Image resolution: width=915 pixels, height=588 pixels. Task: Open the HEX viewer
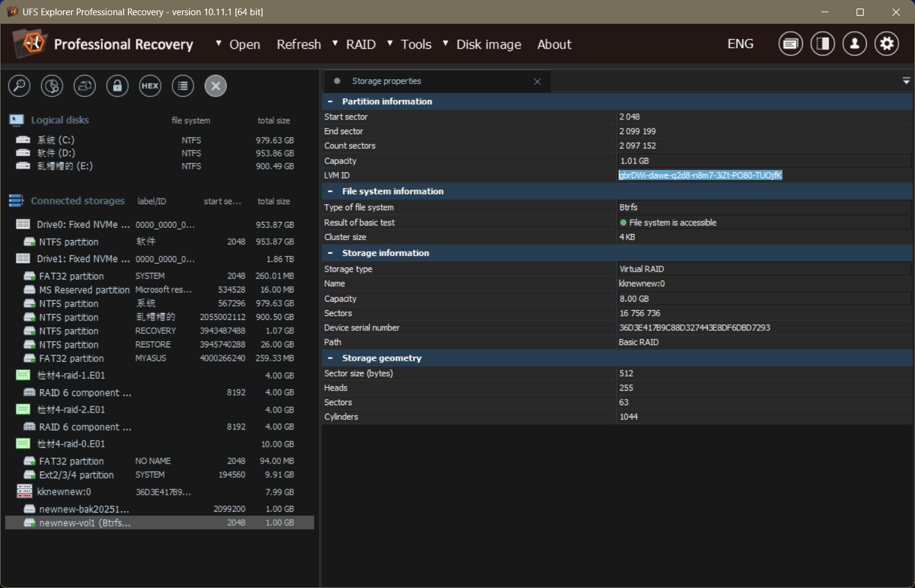click(150, 86)
